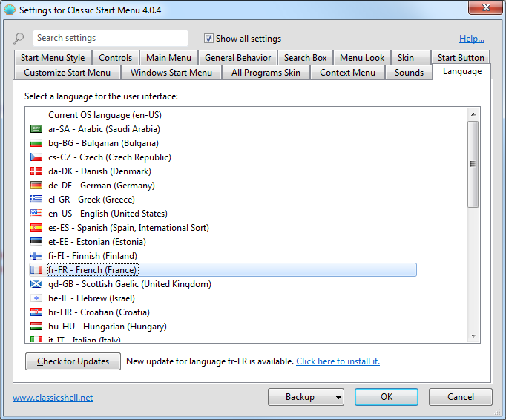The height and width of the screenshot is (420, 506).
Task: Select the Greek flag icon
Action: point(36,200)
